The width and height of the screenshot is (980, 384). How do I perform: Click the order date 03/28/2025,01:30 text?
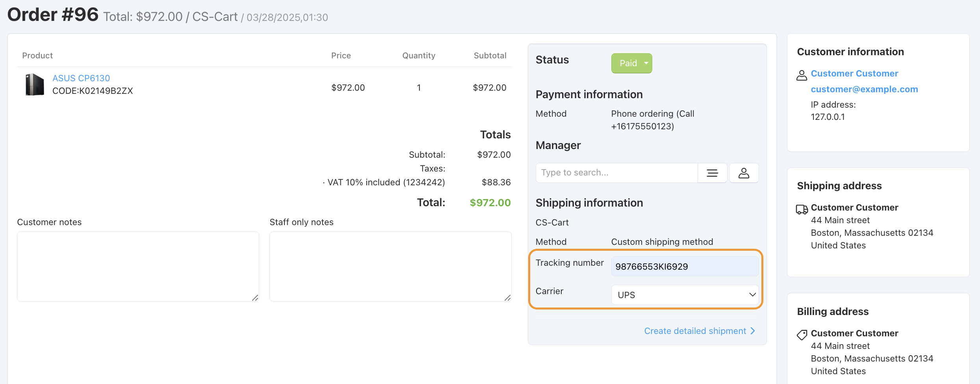tap(287, 17)
